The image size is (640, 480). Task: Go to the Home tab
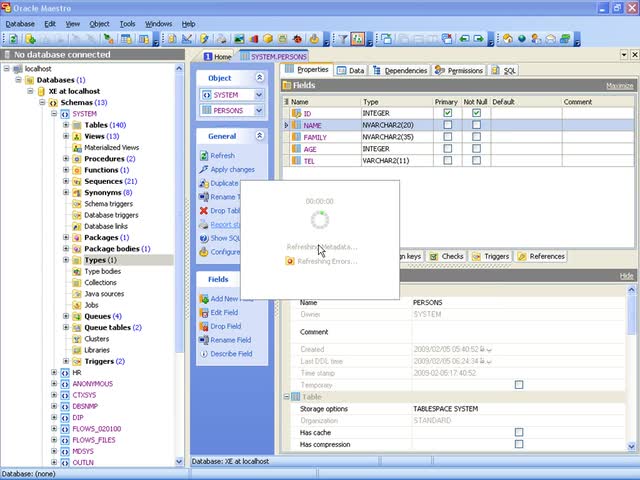pos(218,57)
